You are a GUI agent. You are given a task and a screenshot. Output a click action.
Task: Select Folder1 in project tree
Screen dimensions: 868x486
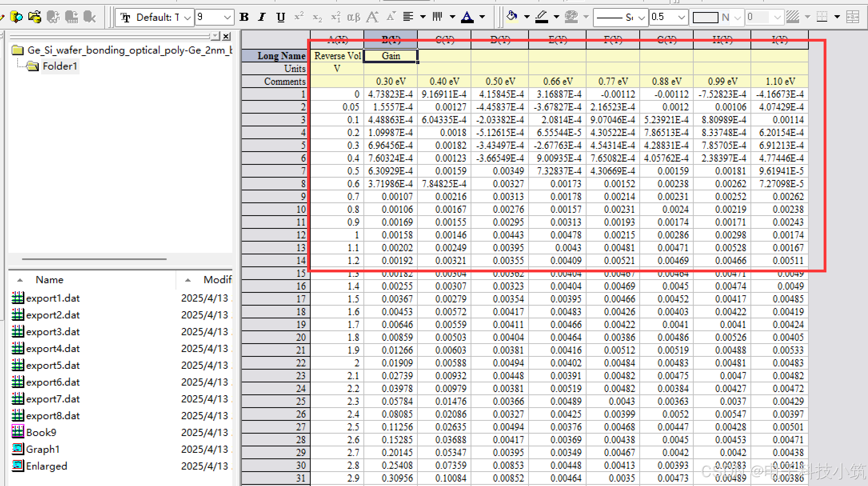[x=59, y=66]
